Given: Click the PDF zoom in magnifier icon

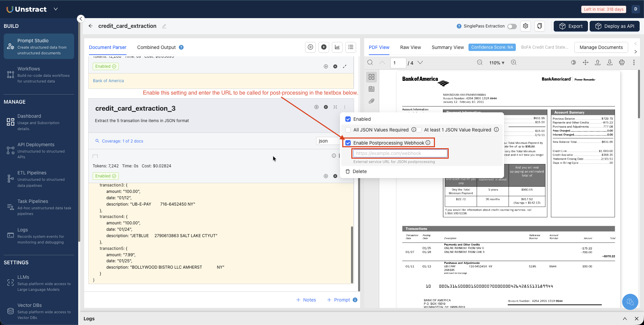Looking at the screenshot, I should tap(513, 63).
